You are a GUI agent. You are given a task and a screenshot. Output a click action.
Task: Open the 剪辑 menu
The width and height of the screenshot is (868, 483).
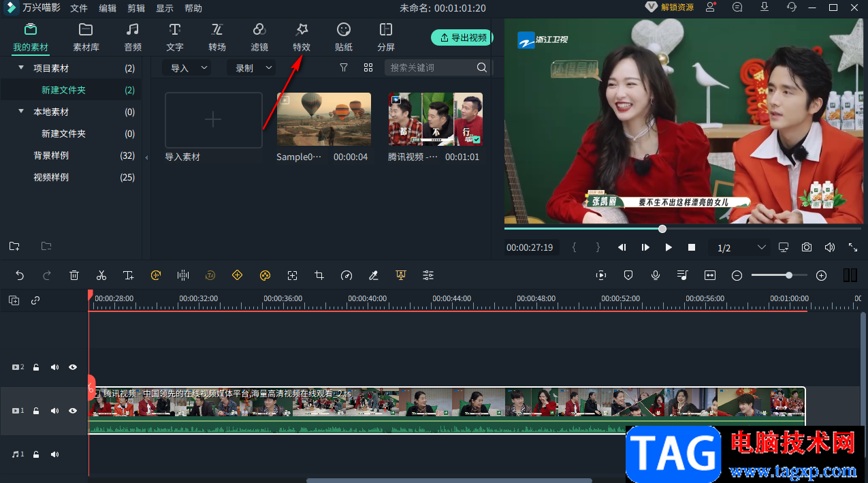point(136,8)
